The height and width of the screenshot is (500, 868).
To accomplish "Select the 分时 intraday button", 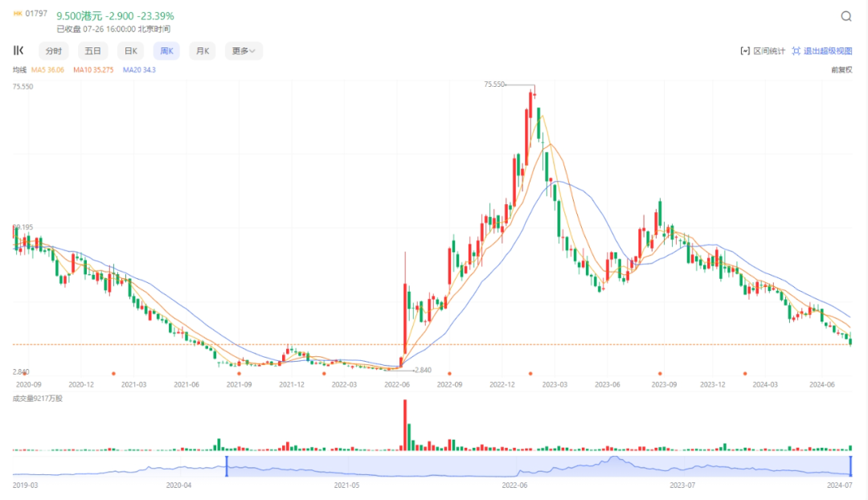I will coord(53,51).
